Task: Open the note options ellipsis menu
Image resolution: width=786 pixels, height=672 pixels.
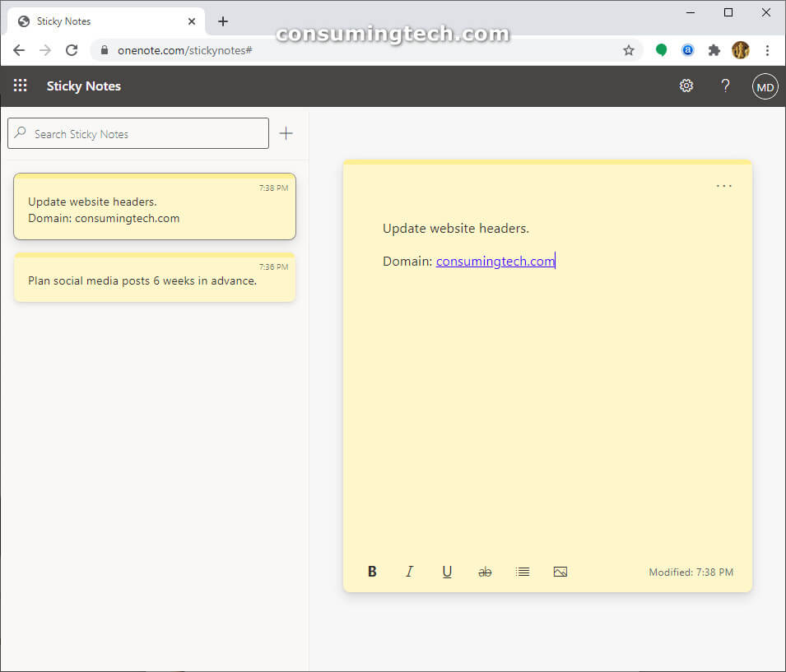Action: point(723,186)
